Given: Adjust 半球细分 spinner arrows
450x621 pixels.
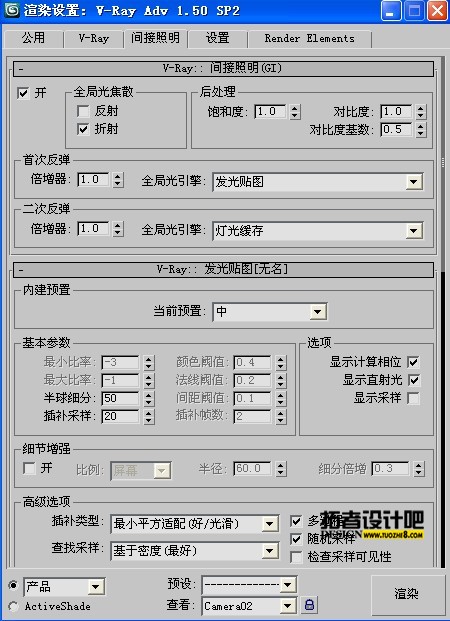Looking at the screenshot, I should [x=149, y=398].
